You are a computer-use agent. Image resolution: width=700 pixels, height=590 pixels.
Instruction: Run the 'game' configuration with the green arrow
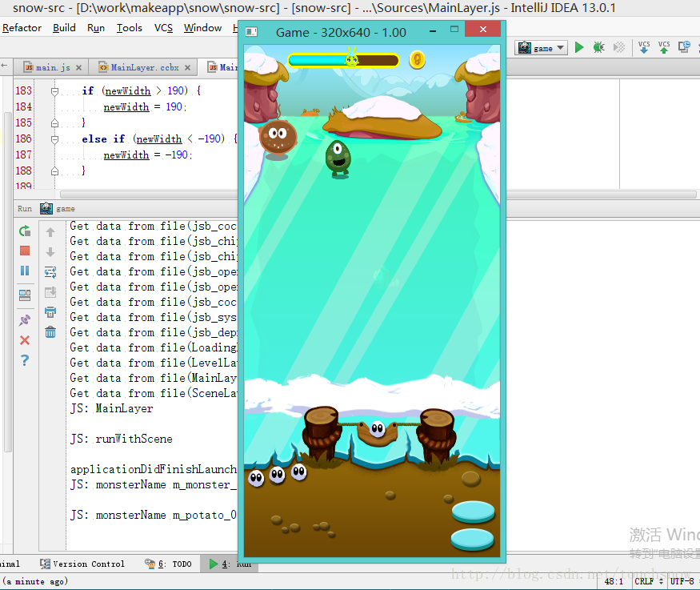(579, 47)
